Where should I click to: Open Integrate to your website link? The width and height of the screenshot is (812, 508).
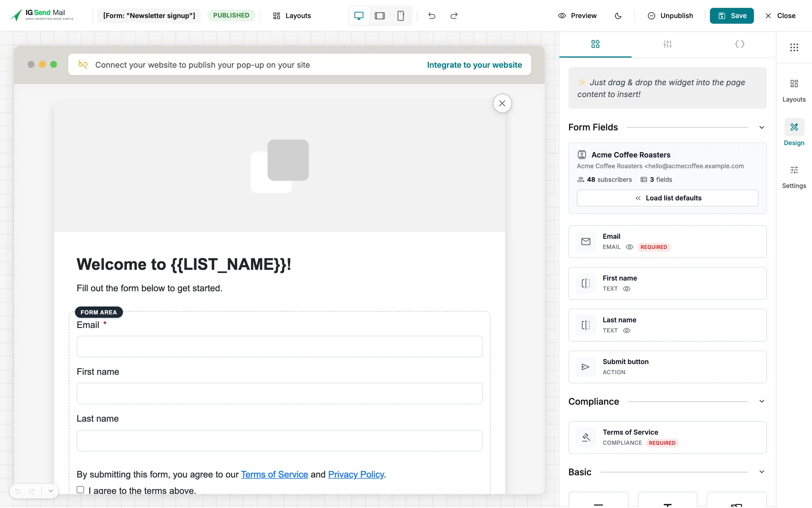coord(474,65)
